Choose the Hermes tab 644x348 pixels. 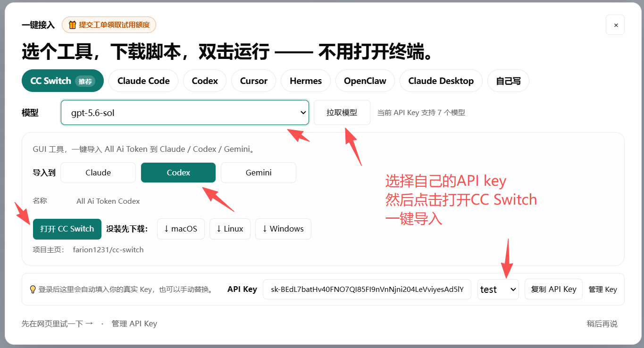click(x=306, y=81)
